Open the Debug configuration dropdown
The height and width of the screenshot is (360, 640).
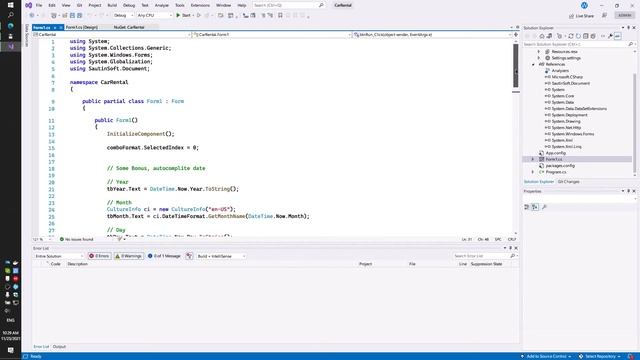click(123, 15)
